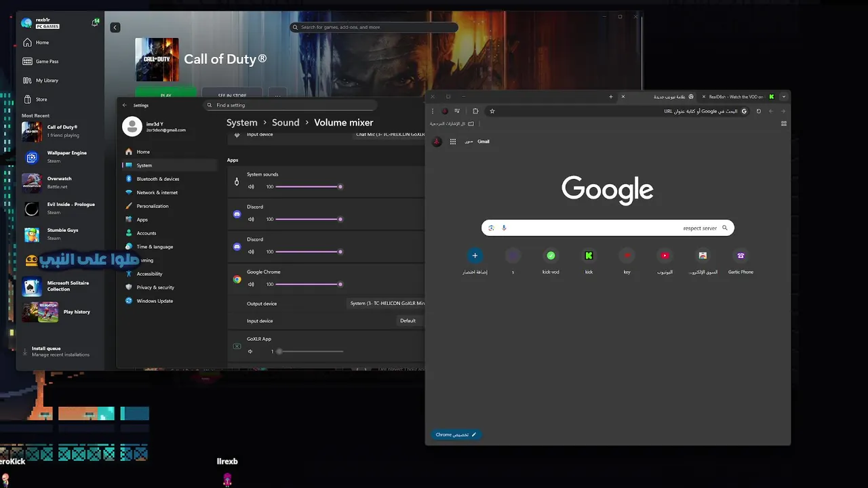Start Google voice search microphone
This screenshot has width=868, height=488.
click(x=504, y=228)
